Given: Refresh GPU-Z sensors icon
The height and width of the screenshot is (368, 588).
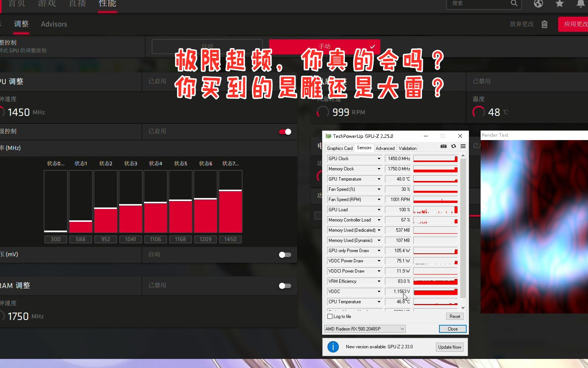Looking at the screenshot, I should [x=453, y=146].
